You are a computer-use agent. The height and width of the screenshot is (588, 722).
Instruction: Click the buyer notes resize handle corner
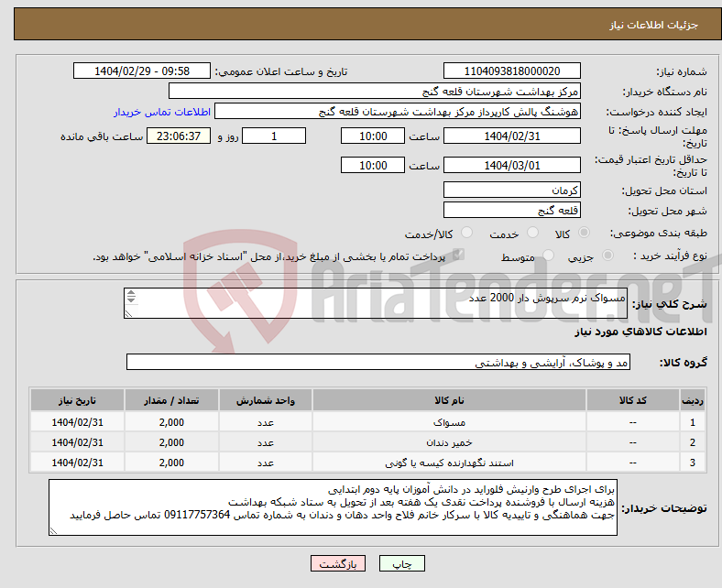[53, 531]
